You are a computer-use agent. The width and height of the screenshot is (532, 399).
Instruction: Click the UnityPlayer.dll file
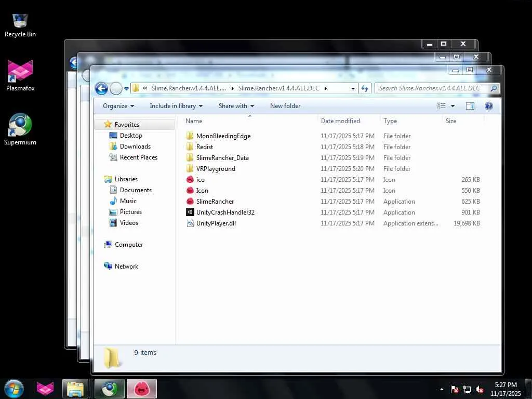pyautogui.click(x=216, y=223)
